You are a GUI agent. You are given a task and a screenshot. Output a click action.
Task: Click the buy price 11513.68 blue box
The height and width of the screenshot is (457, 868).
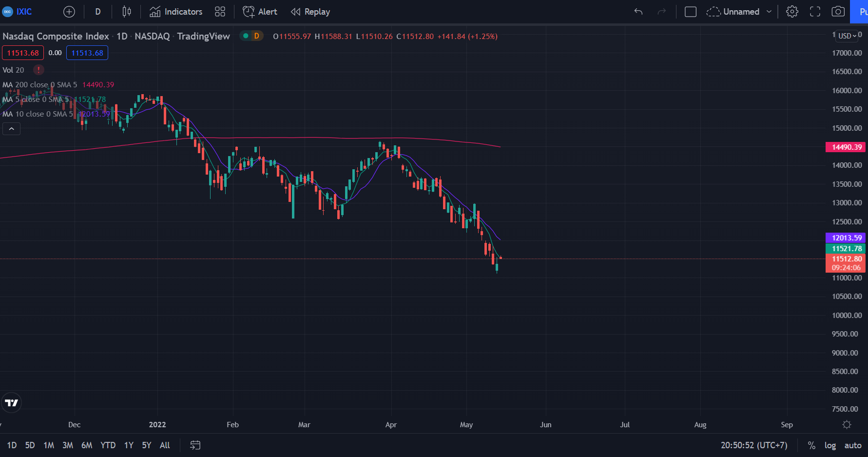coord(87,53)
